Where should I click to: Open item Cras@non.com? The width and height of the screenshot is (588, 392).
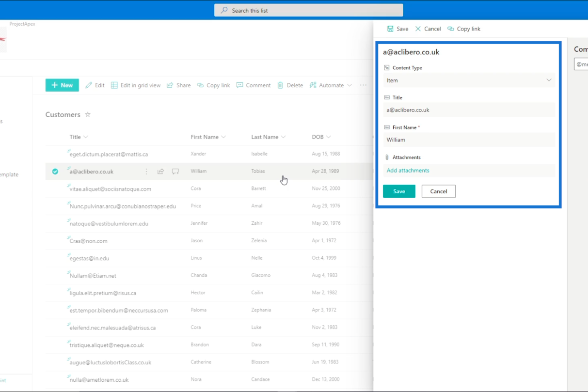click(x=89, y=241)
